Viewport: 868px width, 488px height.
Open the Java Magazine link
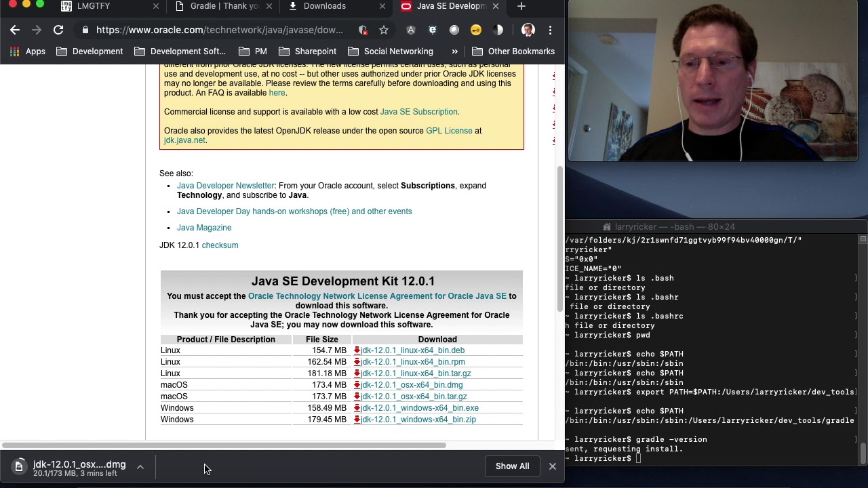204,228
